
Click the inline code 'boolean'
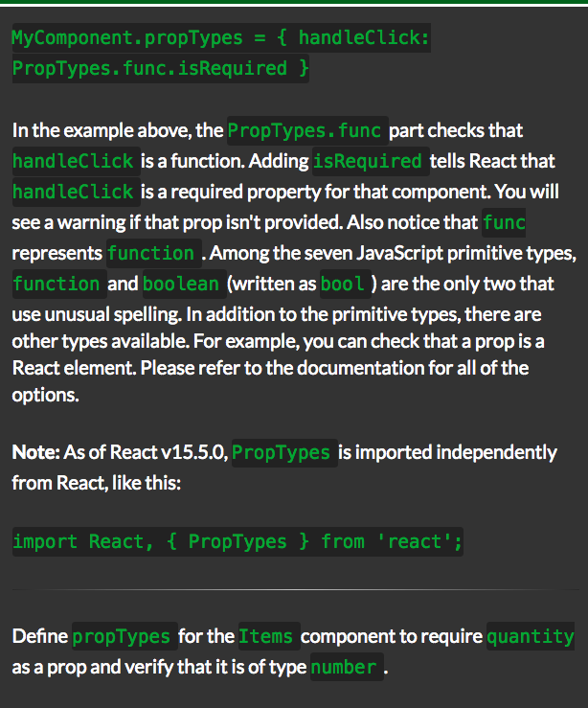point(185,284)
